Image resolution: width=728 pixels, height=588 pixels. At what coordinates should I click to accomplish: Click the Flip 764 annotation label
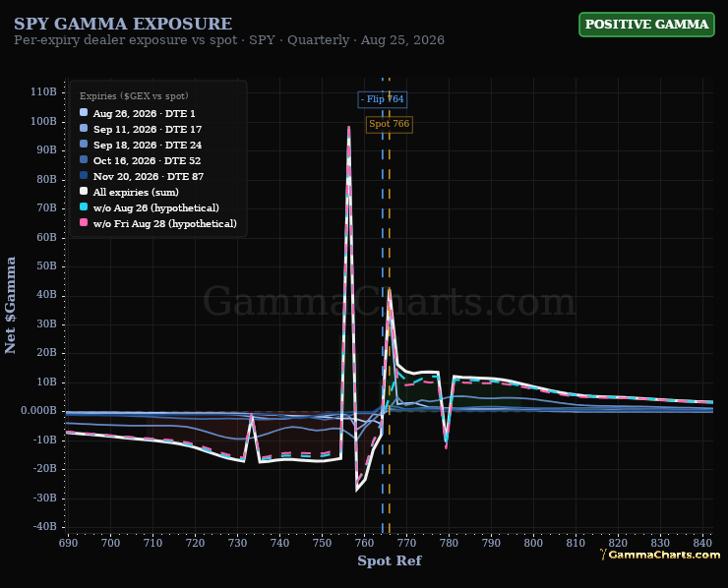coord(382,99)
